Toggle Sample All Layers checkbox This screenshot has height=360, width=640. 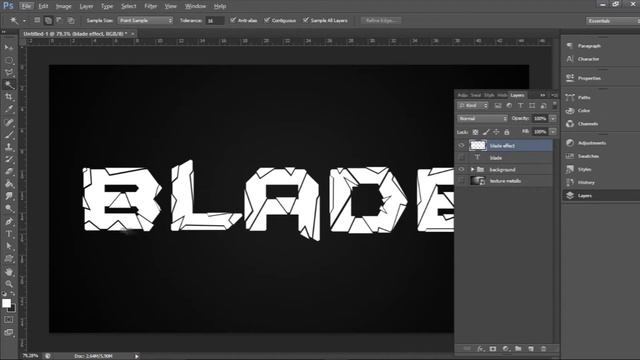click(306, 20)
